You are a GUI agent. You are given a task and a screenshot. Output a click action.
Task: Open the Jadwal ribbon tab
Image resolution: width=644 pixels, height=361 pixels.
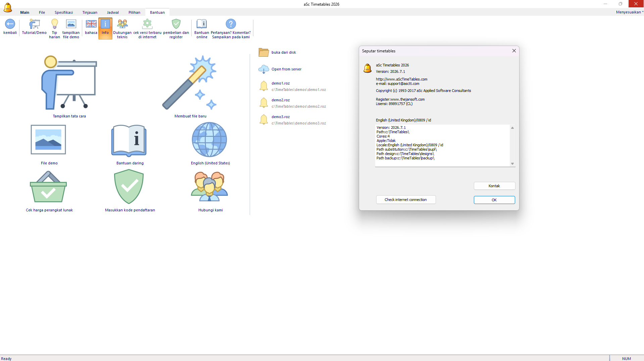[x=113, y=12]
